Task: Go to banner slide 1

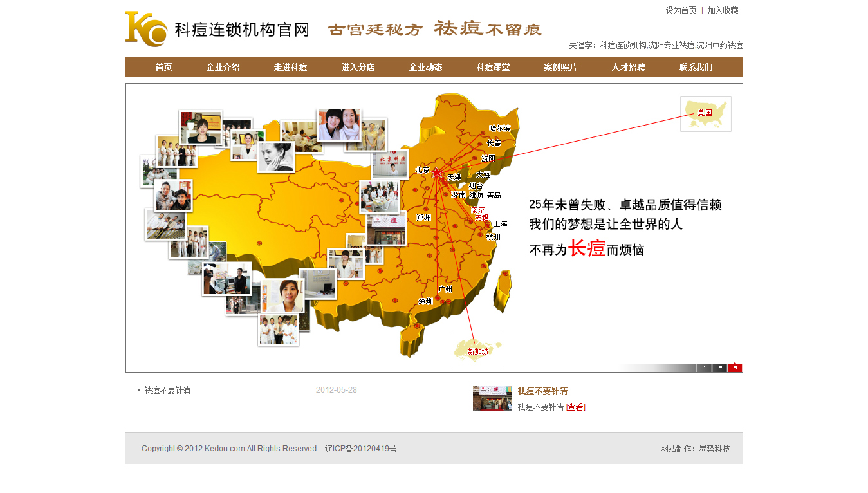Action: tap(704, 368)
